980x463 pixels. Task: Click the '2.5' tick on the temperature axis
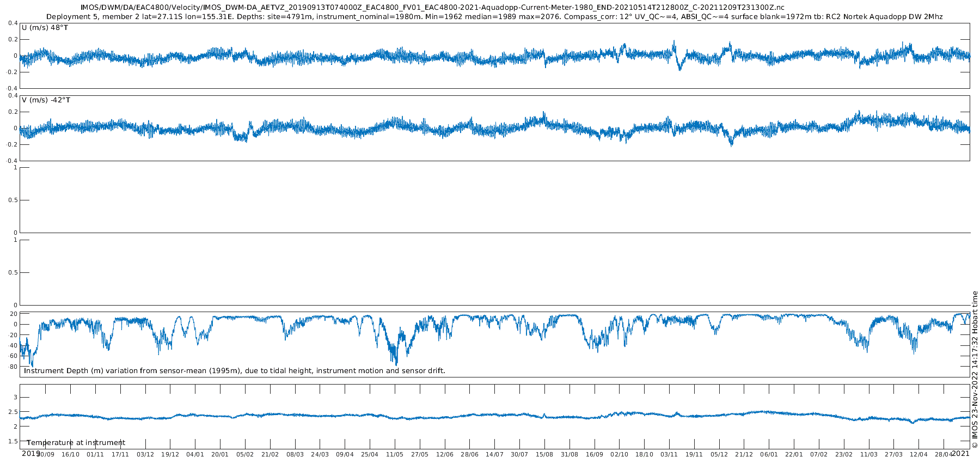pos(13,412)
